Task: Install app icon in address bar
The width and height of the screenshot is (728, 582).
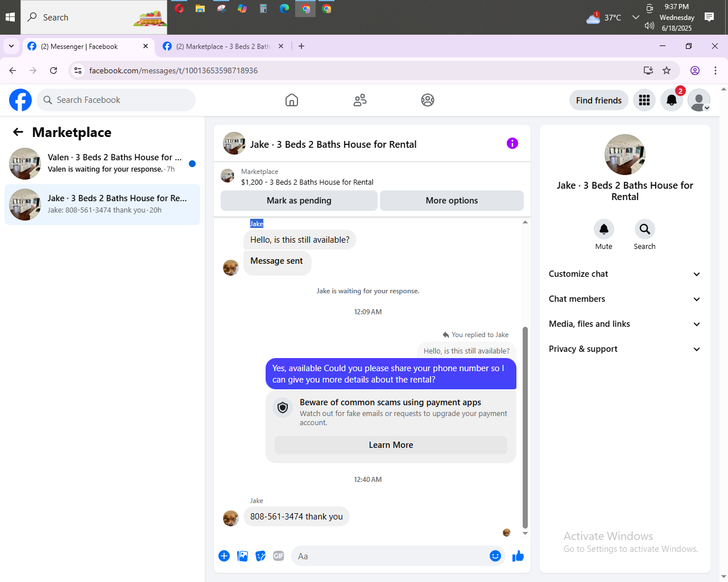Action: 648,70
